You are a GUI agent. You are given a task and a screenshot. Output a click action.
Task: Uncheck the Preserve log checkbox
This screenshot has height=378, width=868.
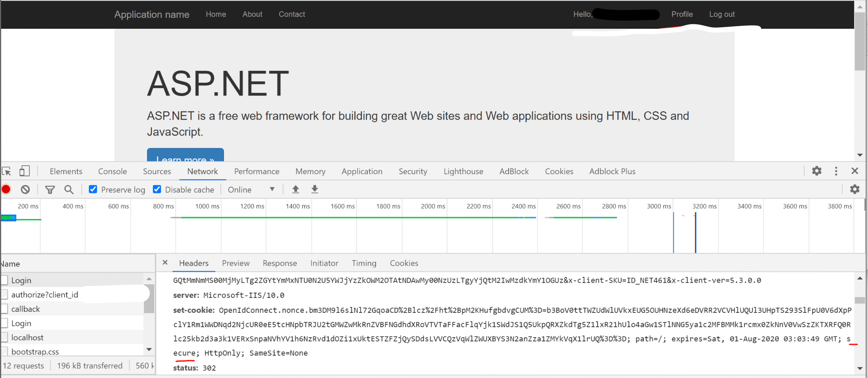click(93, 189)
